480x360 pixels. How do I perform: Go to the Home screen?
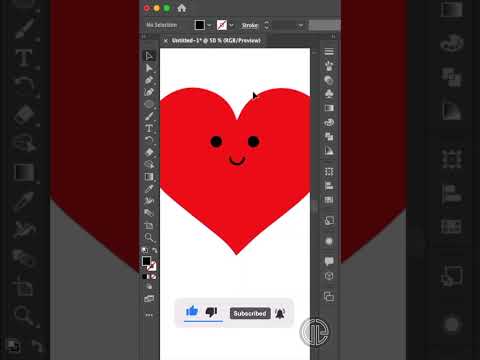point(181,8)
